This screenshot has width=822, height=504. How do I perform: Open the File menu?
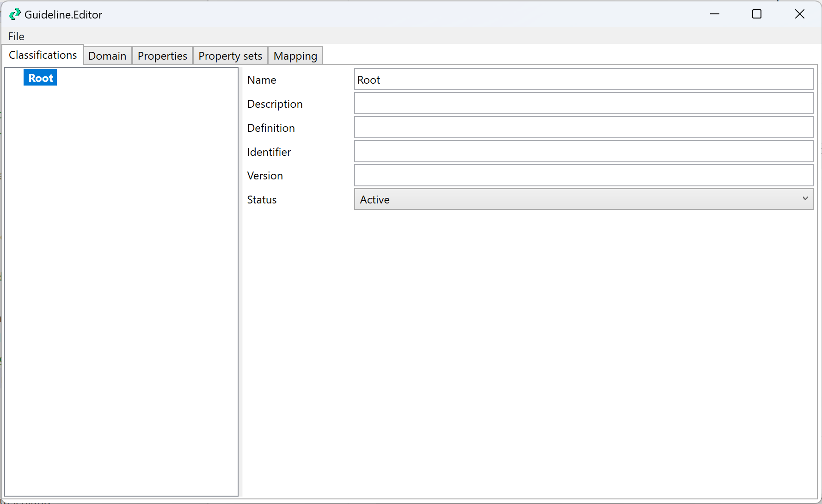pos(16,37)
